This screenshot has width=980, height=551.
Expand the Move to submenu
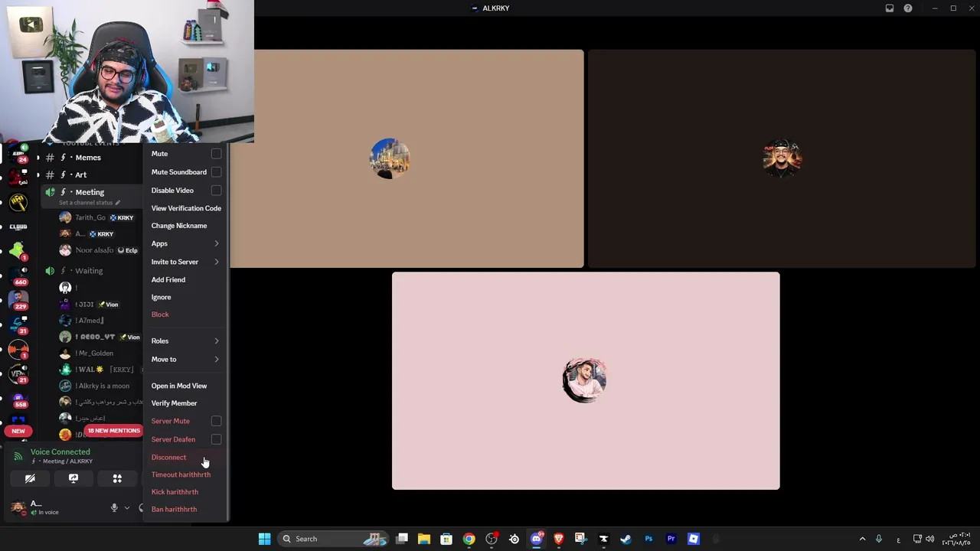point(186,359)
